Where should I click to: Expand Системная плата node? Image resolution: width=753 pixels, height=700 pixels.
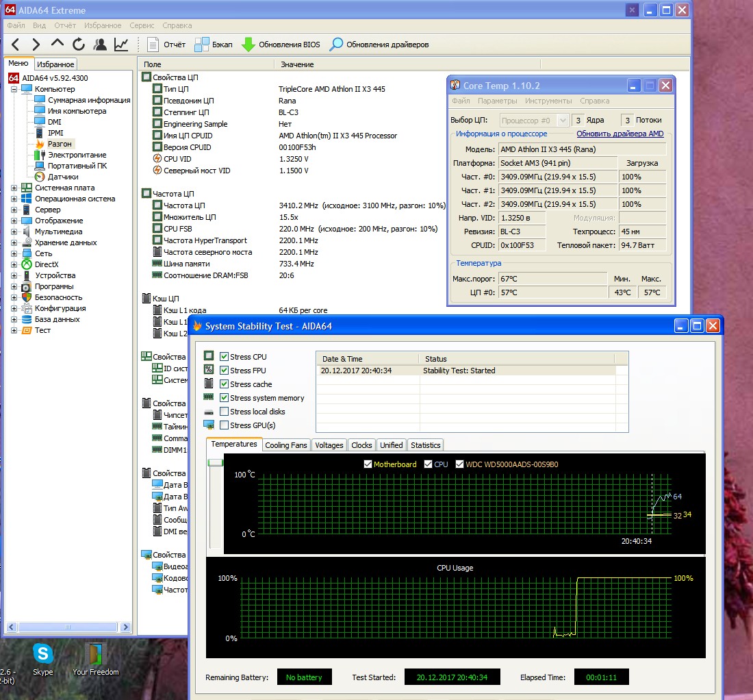click(14, 188)
